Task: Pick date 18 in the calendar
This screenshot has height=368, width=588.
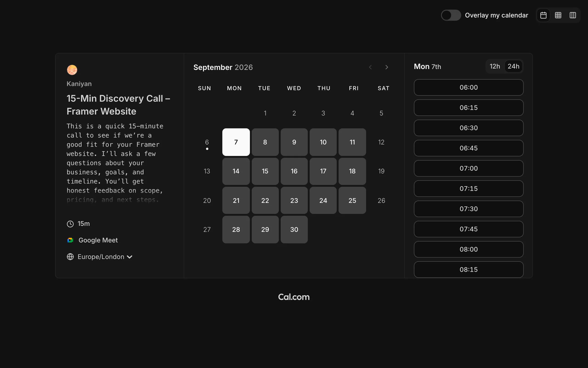Action: coord(352,171)
